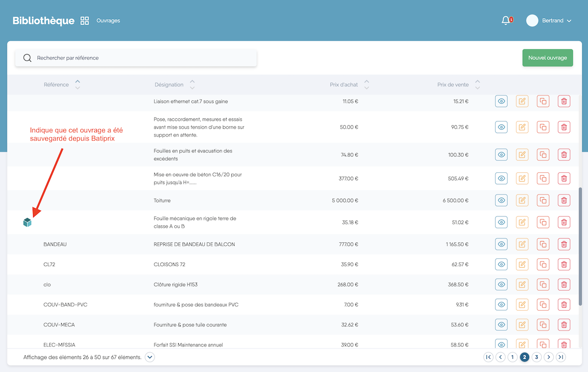Sort by Prix d'achat column arrows

[x=367, y=85]
